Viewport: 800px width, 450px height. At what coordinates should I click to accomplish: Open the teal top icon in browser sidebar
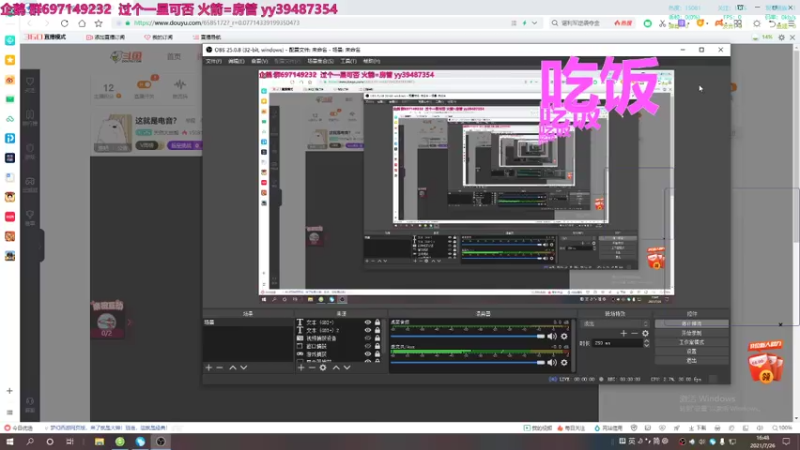10,40
